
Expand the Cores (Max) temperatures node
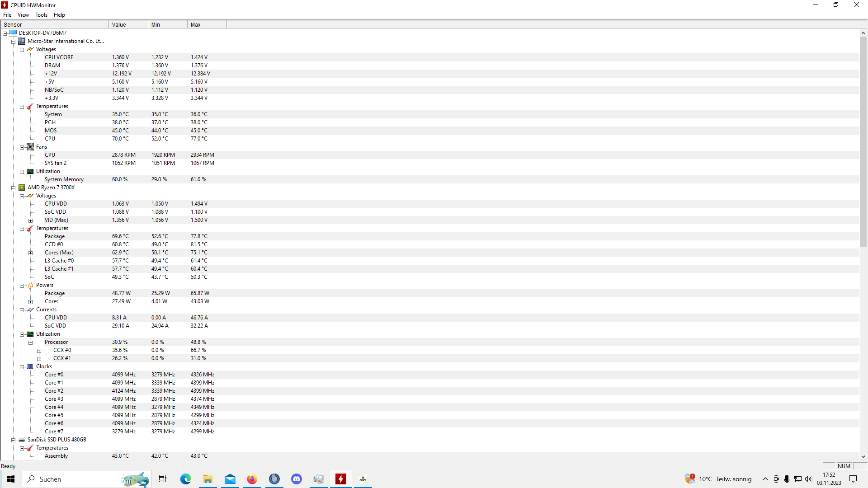[31, 253]
